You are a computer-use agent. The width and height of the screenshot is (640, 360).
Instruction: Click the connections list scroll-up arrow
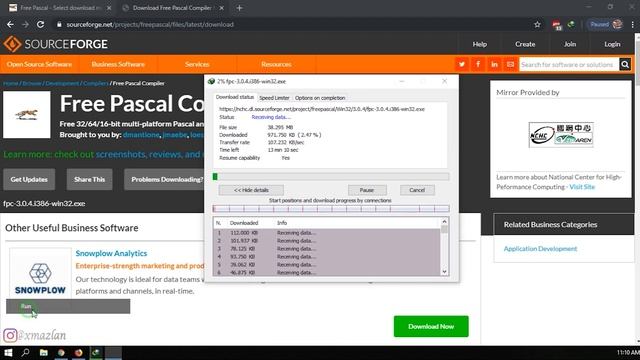[444, 222]
